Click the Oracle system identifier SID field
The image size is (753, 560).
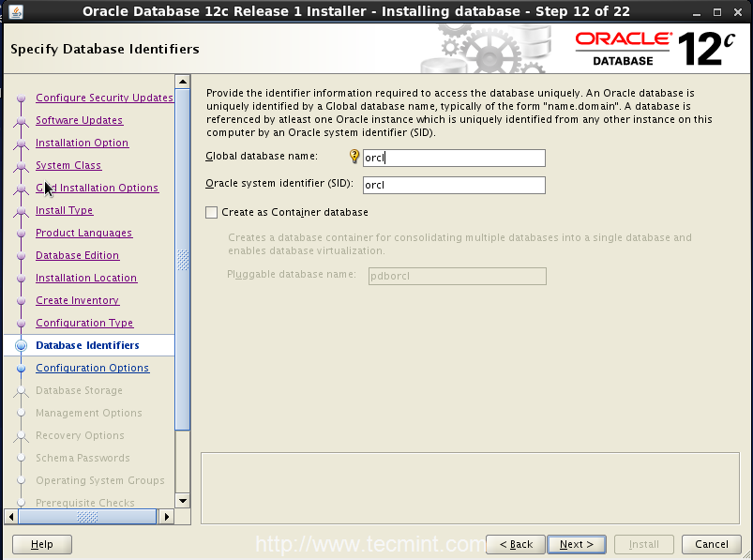point(454,186)
